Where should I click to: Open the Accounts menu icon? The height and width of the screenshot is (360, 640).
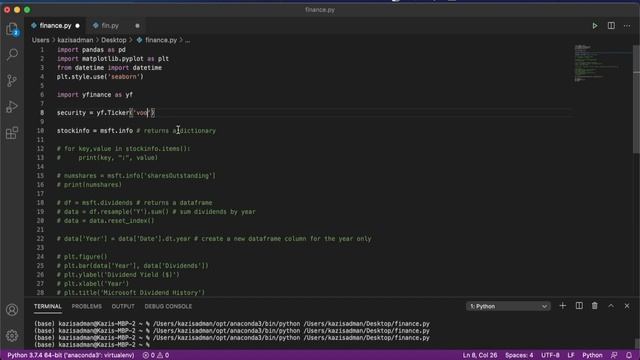pos(12,310)
